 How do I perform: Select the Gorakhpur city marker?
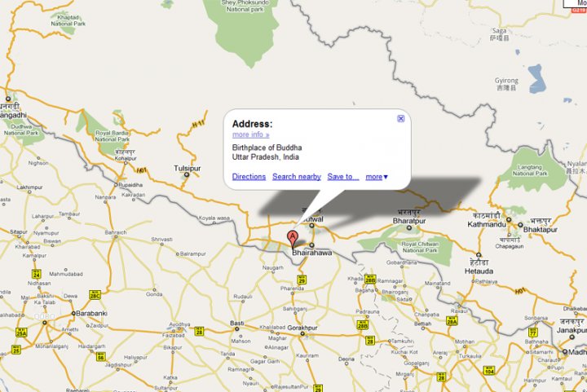[x=302, y=333]
